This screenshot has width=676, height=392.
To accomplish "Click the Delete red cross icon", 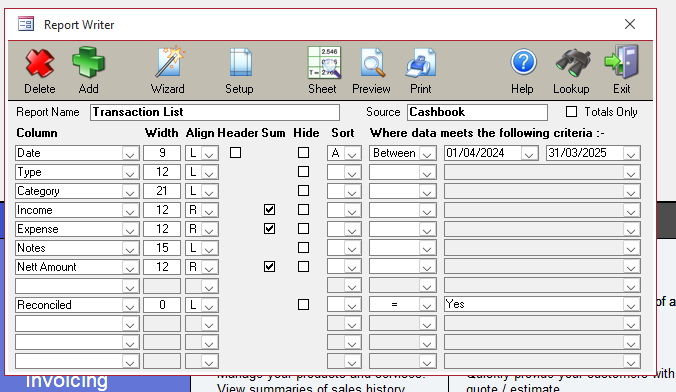I will click(x=40, y=63).
